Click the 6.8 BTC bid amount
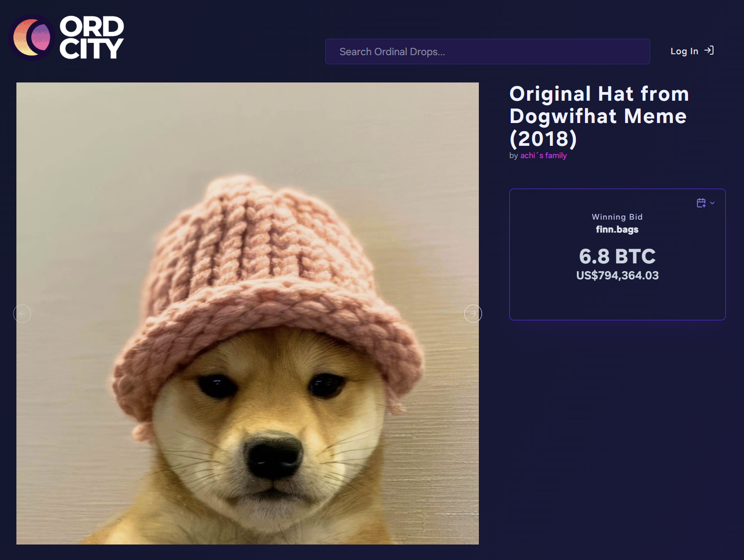Image resolution: width=744 pixels, height=560 pixels. coord(617,257)
